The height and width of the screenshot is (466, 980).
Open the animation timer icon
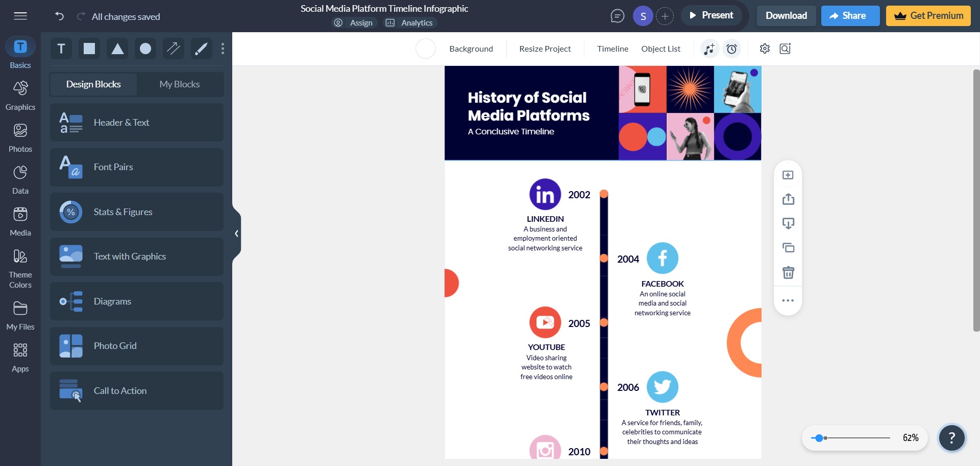pyautogui.click(x=732, y=49)
